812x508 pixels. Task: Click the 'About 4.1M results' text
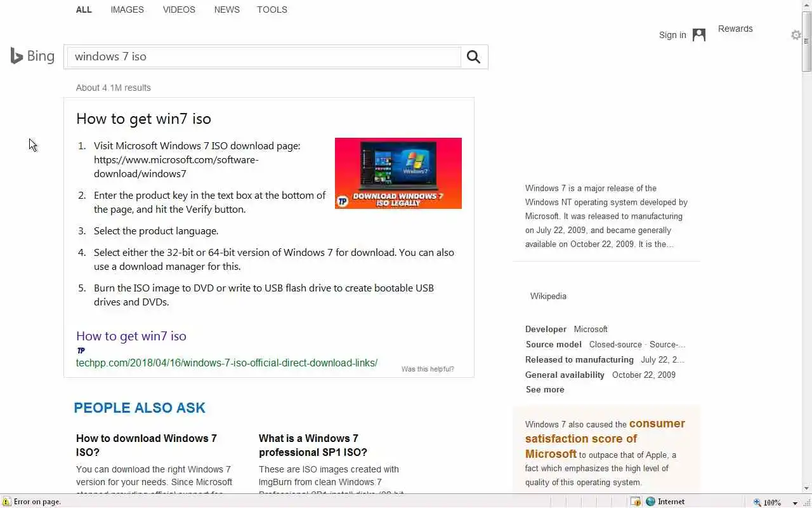click(114, 88)
